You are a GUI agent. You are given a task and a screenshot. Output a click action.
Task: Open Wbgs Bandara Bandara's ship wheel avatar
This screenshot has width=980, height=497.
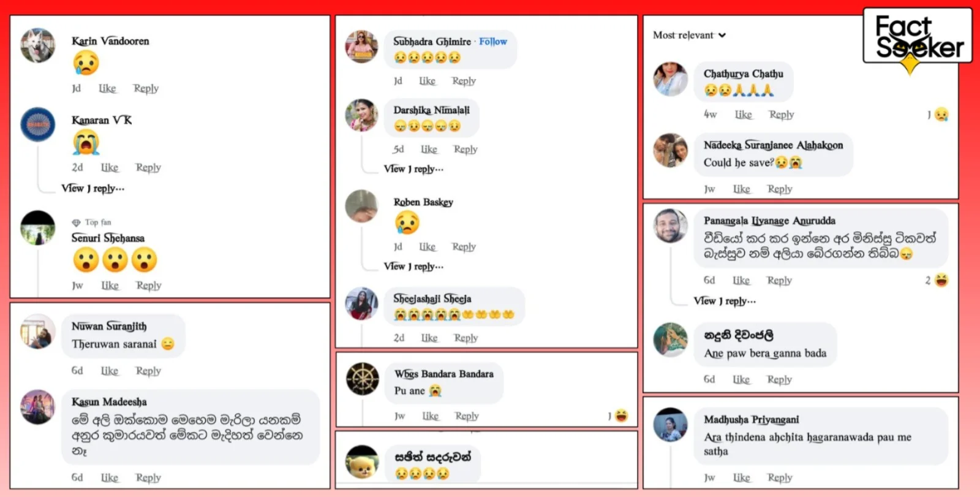point(362,379)
